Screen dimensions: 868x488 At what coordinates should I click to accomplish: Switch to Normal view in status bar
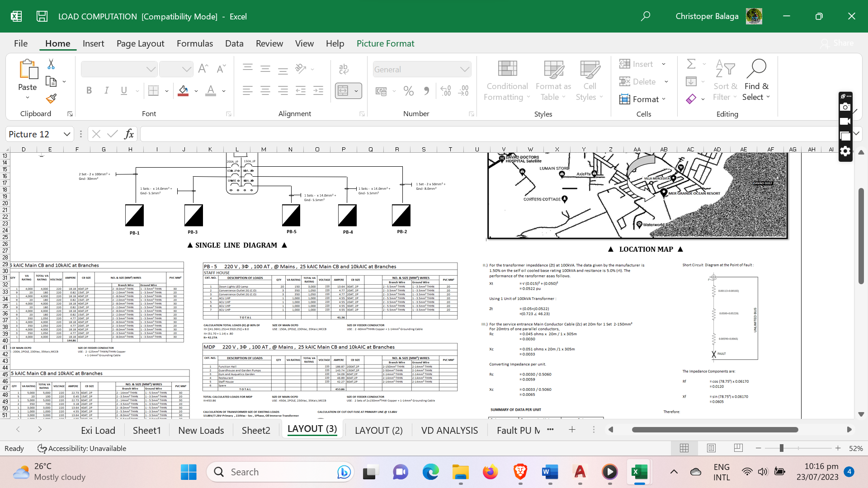(684, 448)
